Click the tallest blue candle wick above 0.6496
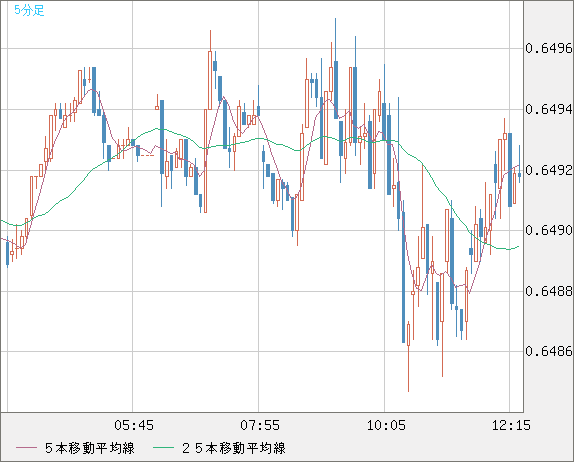This screenshot has height=462, width=574. [x=336, y=68]
